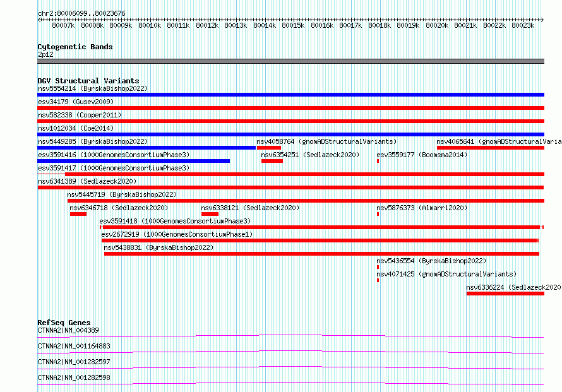This screenshot has height=392, width=562.
Task: Click the 80021k ruler tick label
Action: pyautogui.click(x=465, y=25)
